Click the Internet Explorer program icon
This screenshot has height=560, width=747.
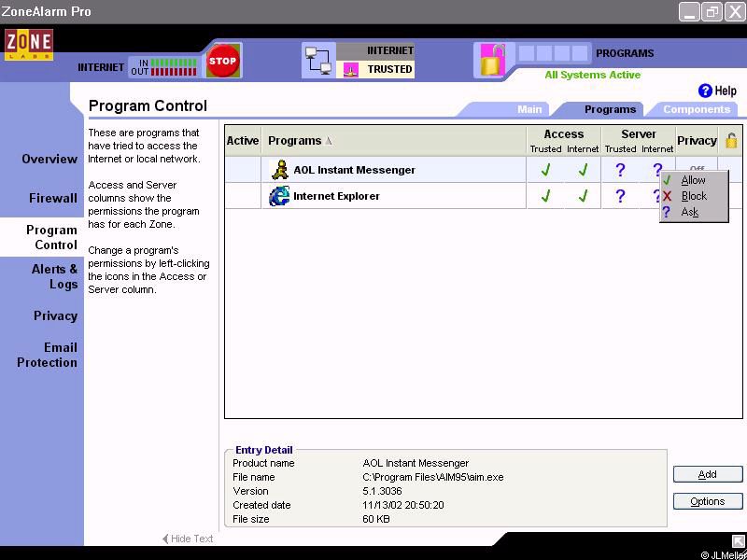[279, 196]
